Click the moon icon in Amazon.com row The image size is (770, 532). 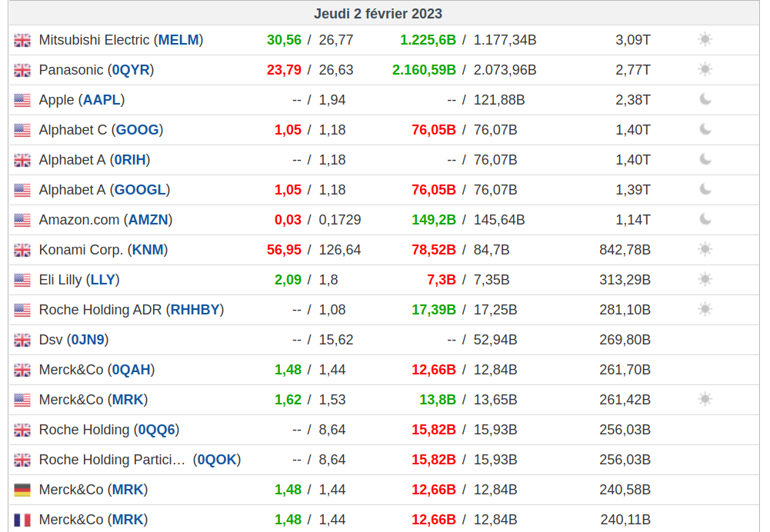point(705,219)
